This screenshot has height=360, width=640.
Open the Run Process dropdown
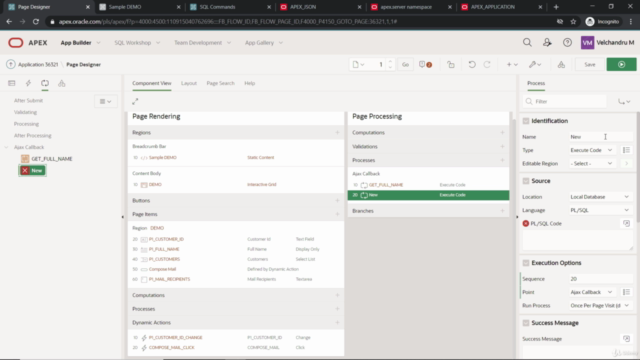point(600,305)
